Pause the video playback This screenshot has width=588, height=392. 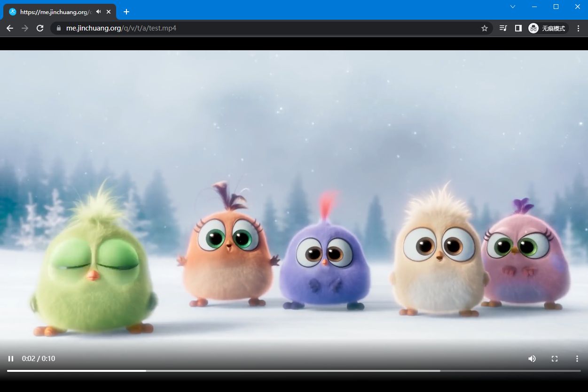coord(11,359)
